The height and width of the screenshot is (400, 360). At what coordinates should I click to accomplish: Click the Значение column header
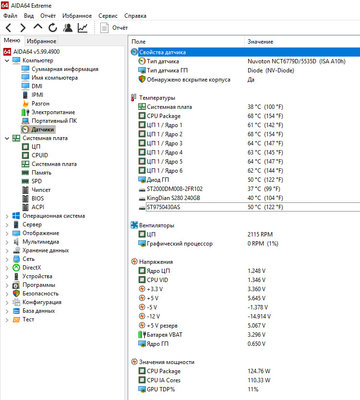tap(260, 42)
